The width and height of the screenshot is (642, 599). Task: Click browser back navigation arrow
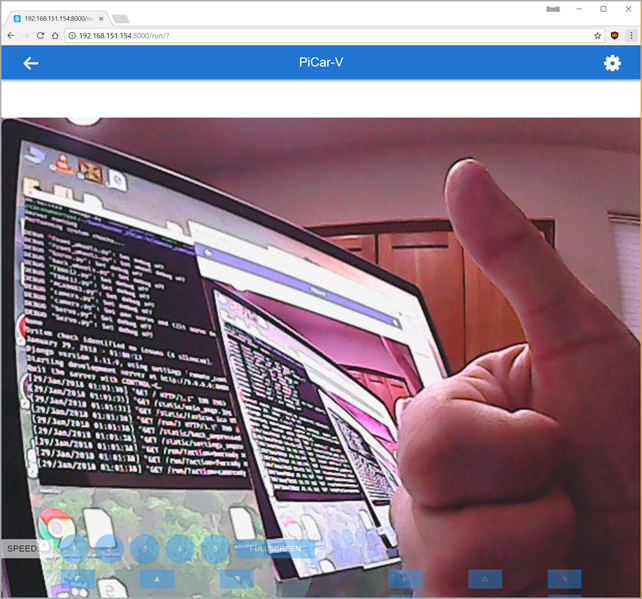(x=11, y=36)
